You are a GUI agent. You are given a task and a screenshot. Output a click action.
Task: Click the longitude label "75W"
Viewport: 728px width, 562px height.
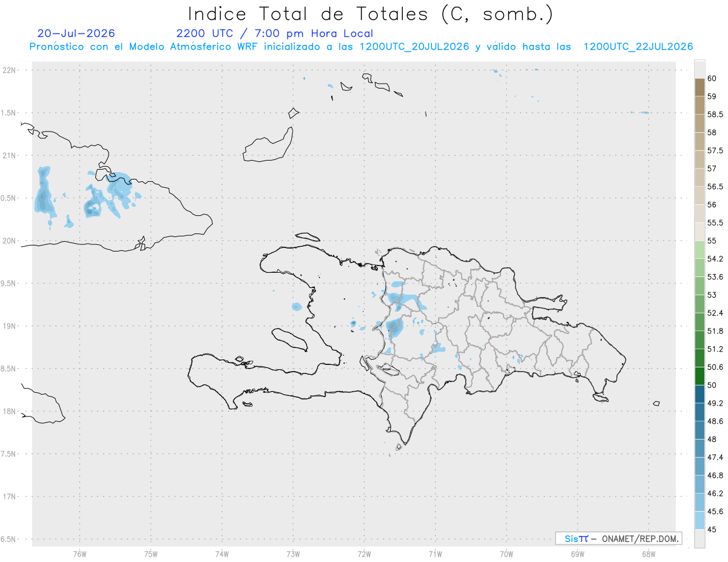pos(151,554)
